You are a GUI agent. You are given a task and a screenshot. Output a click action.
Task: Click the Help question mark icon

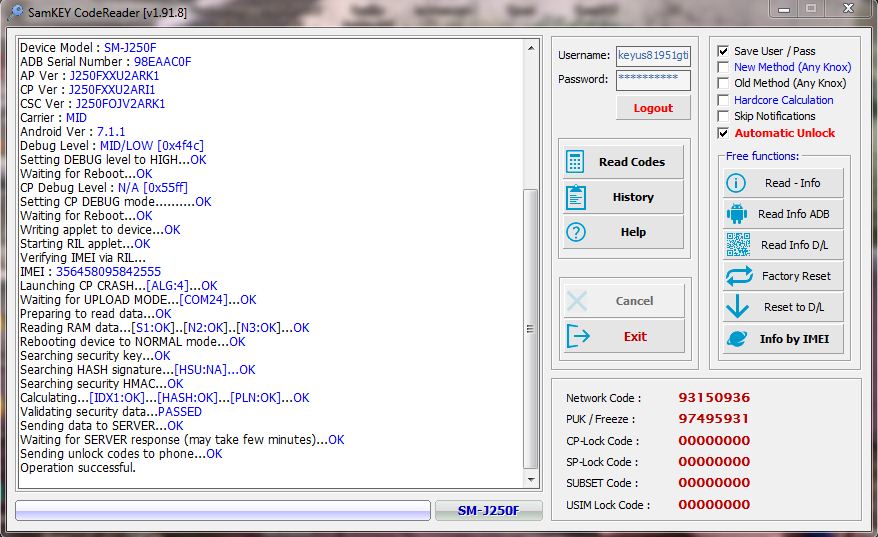tap(576, 232)
